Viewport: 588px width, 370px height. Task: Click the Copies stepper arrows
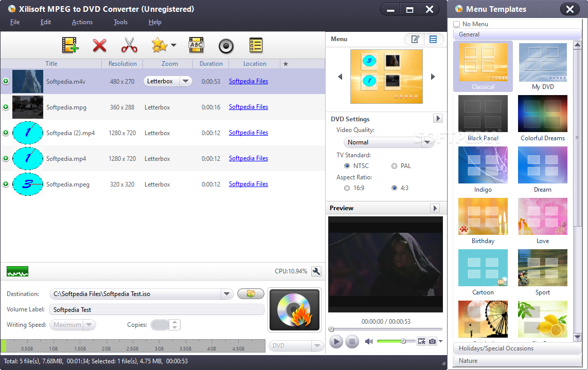(x=175, y=325)
